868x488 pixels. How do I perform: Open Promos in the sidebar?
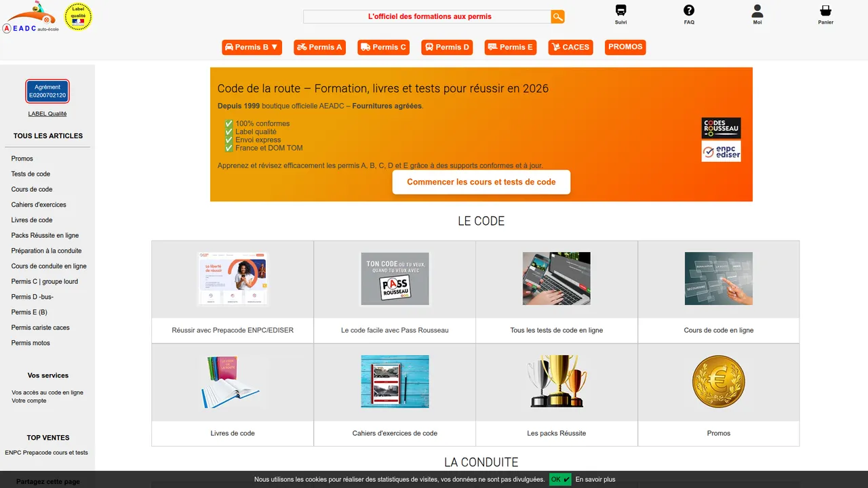coord(22,159)
